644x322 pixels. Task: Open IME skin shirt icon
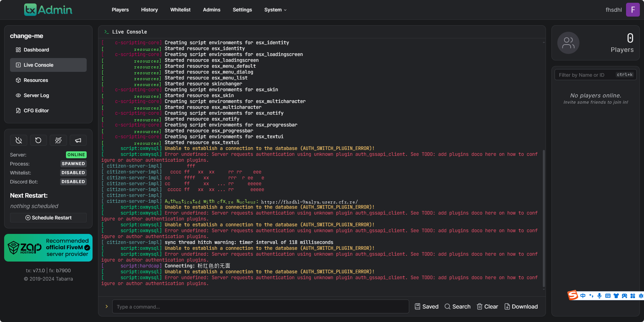(x=616, y=296)
